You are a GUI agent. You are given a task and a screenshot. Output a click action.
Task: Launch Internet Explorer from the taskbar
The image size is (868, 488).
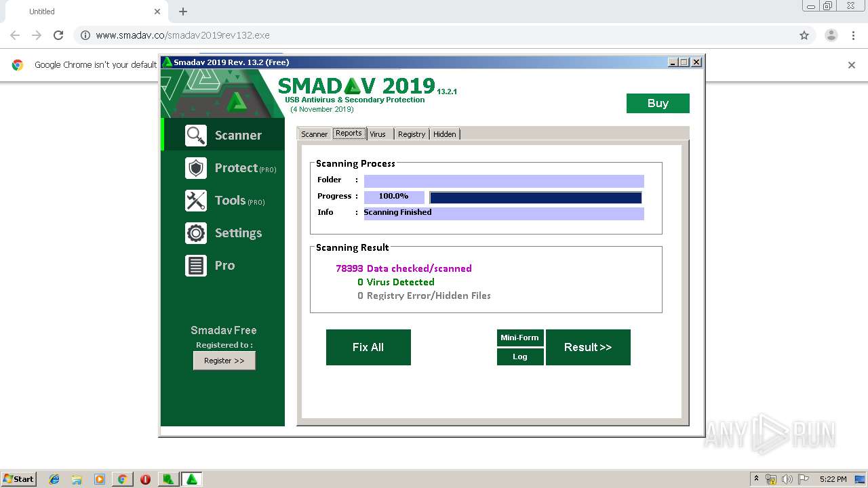click(x=54, y=479)
